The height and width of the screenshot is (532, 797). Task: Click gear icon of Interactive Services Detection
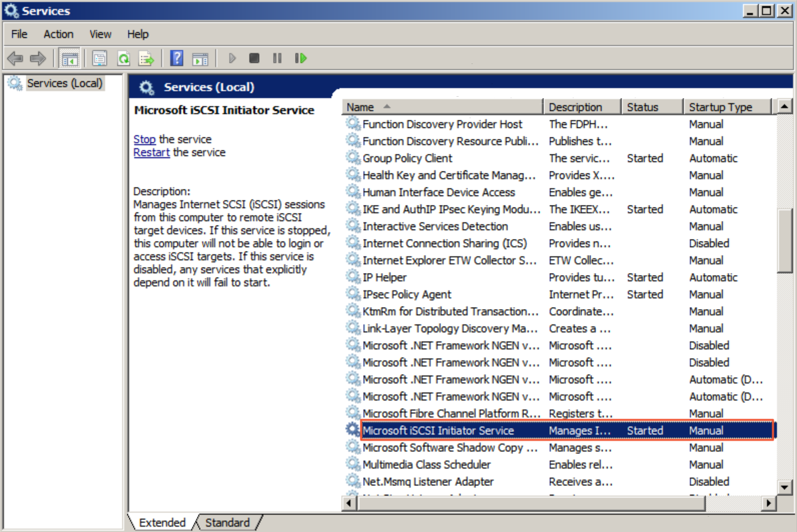(352, 226)
